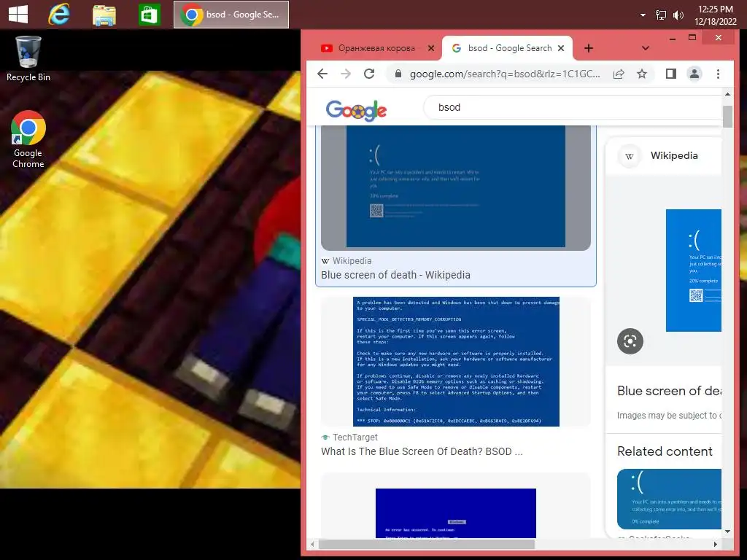Click the horizontal scrollbar's right arrow
747x560 pixels.
[x=716, y=544]
